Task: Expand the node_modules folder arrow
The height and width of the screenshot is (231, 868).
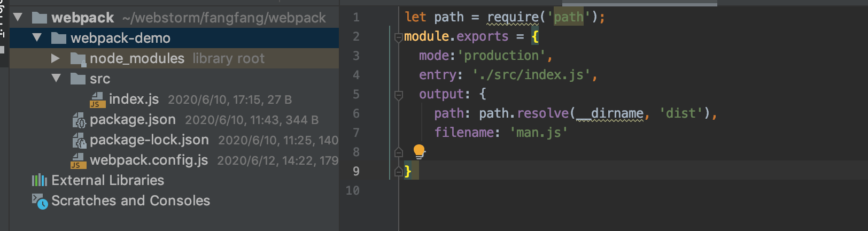Action: (x=56, y=58)
